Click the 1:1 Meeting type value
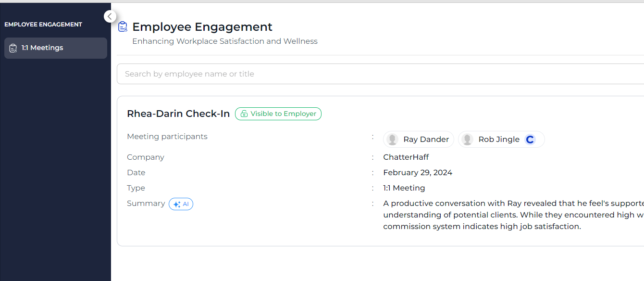 click(x=404, y=188)
